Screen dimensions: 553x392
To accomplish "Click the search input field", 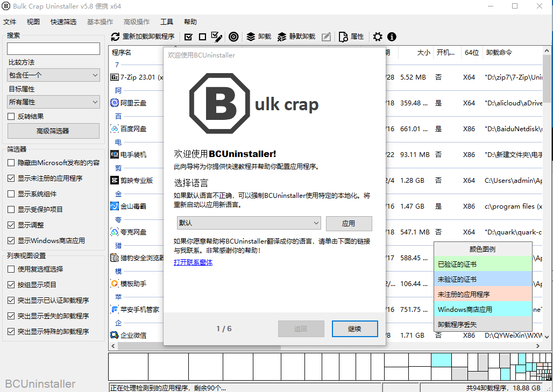I will [53, 48].
